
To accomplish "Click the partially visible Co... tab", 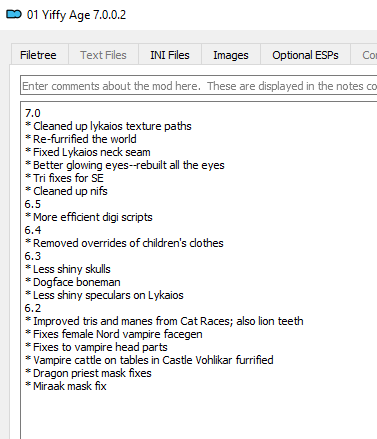I will pos(364,55).
